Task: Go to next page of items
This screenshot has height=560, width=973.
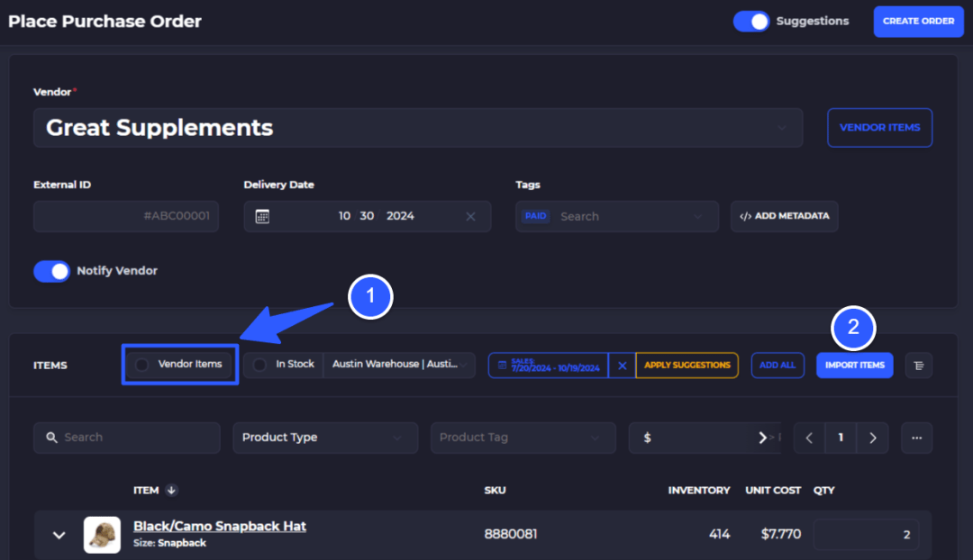Action: (872, 438)
